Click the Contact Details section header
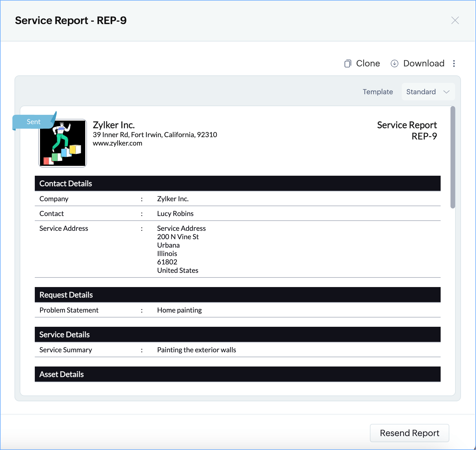476x450 pixels. tap(66, 184)
